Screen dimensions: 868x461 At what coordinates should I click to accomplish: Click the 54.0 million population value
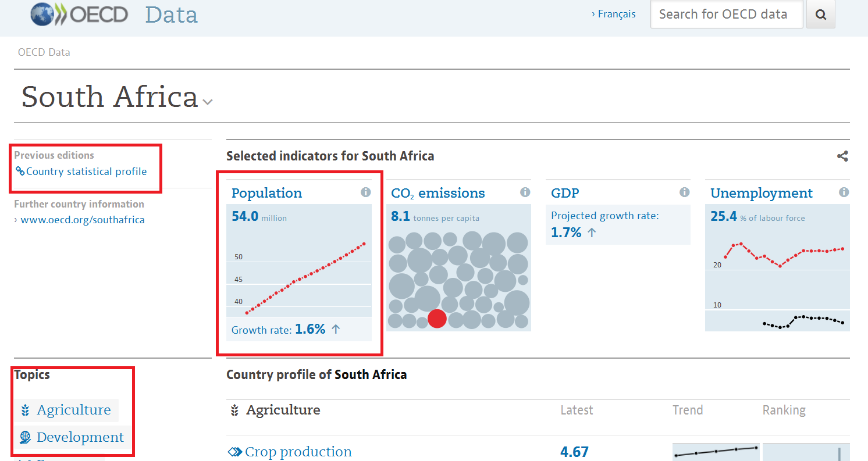[x=259, y=217]
